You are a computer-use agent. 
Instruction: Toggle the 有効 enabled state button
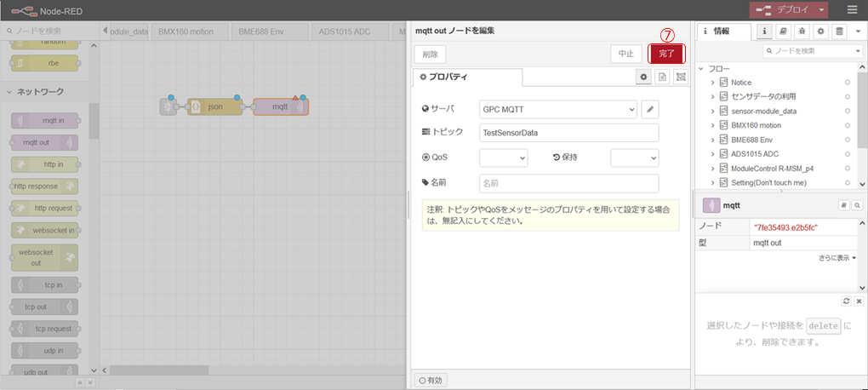pyautogui.click(x=431, y=381)
